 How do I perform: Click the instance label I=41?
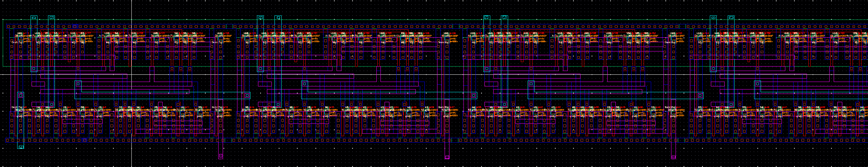679,107
